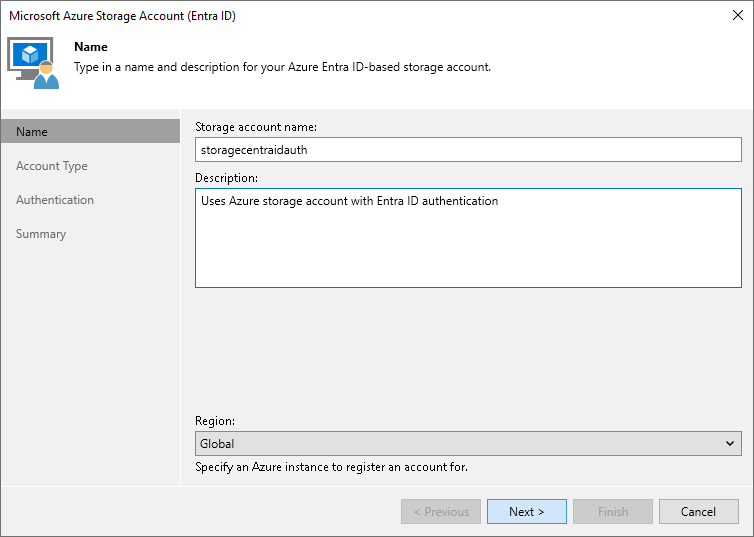The width and height of the screenshot is (754, 537).
Task: Click the dialog title 'Microsoft Azure Storage Account (Entra ID)'
Action: click(x=122, y=15)
